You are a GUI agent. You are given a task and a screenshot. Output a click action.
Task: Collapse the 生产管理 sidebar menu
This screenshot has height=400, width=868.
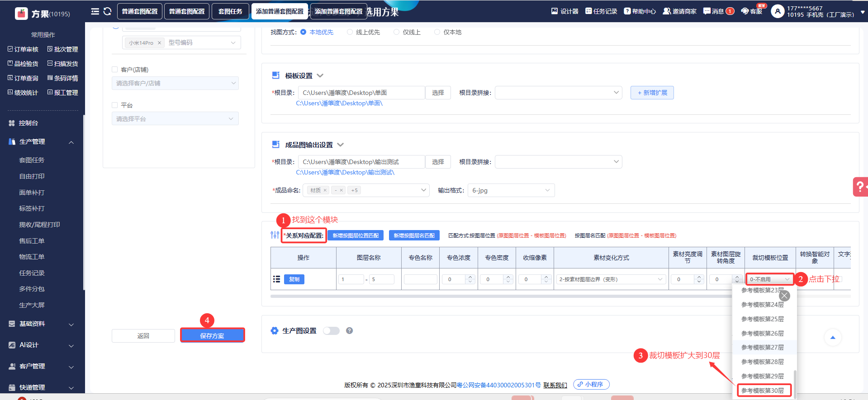tap(71, 142)
